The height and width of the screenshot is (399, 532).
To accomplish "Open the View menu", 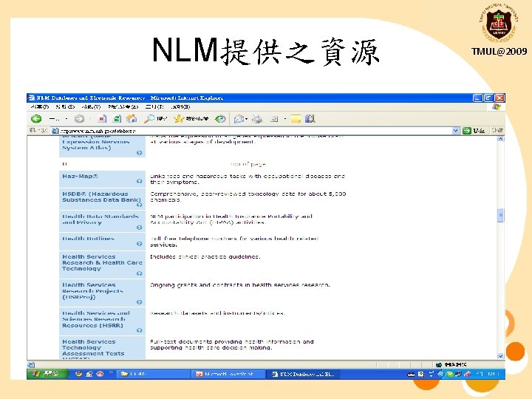I will click(x=91, y=107).
